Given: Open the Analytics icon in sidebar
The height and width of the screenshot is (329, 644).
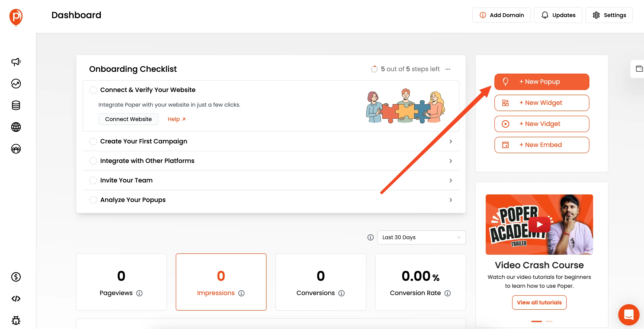Looking at the screenshot, I should click(x=16, y=83).
